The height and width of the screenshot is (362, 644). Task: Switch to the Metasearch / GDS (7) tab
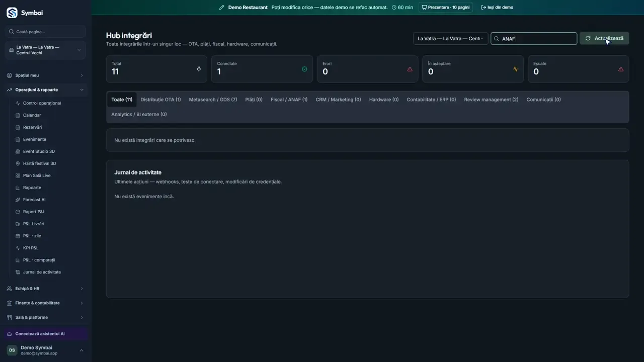click(x=213, y=100)
